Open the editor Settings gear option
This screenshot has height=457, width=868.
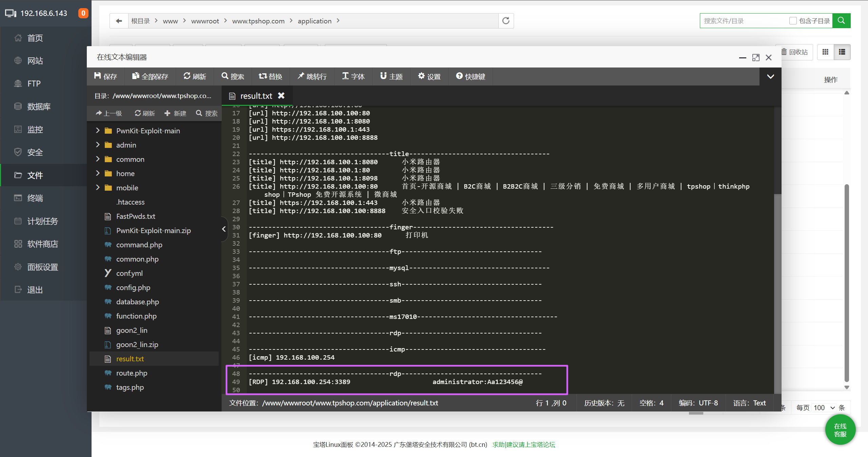[429, 76]
